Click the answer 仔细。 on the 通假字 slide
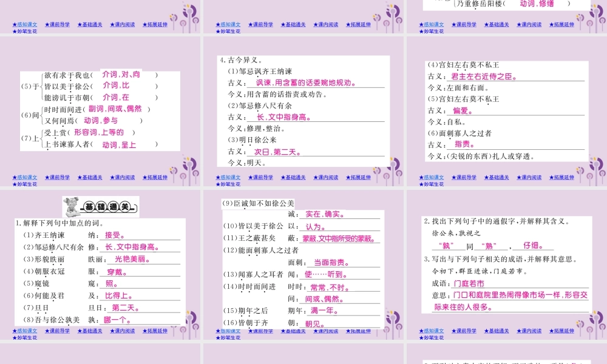The width and height of the screenshot is (607, 364). coord(533,246)
